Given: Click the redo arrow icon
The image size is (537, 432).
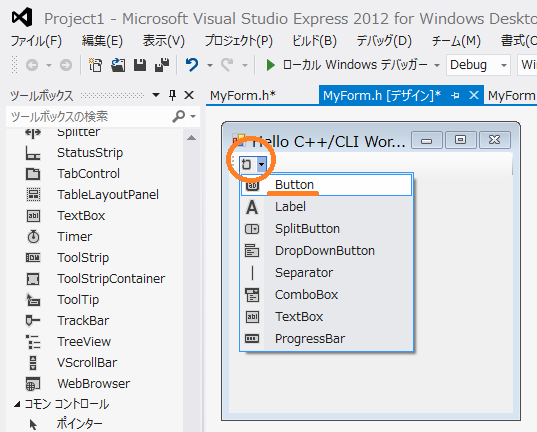Looking at the screenshot, I should tap(227, 65).
